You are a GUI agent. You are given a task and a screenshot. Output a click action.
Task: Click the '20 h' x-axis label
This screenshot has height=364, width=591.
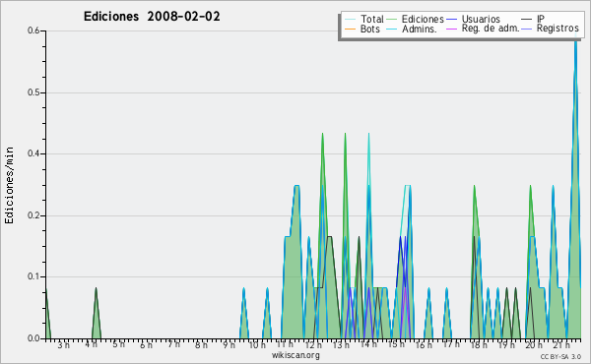pos(534,344)
